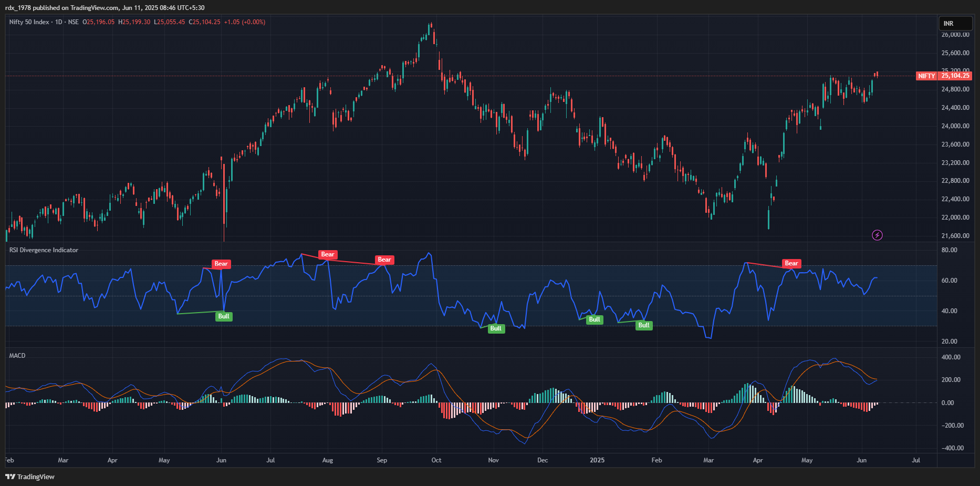This screenshot has width=980, height=486.
Task: Click the Nov label on time axis
Action: [x=494, y=460]
